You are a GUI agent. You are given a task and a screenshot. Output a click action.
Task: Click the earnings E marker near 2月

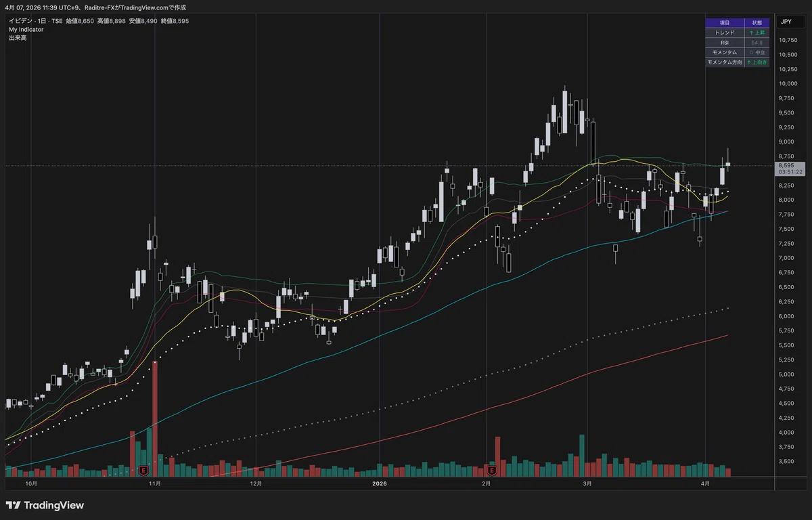[x=492, y=469]
